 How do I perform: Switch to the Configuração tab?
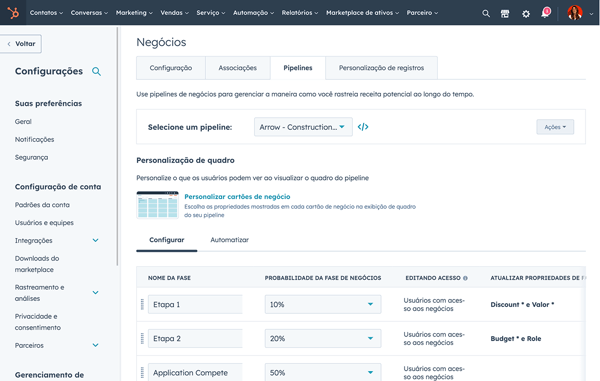tap(171, 68)
